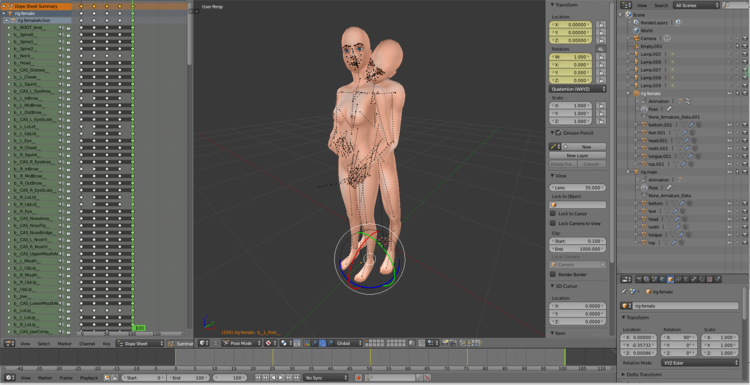750x385 pixels.
Task: Open the Channel menu in dope sheet
Action: pyautogui.click(x=87, y=344)
